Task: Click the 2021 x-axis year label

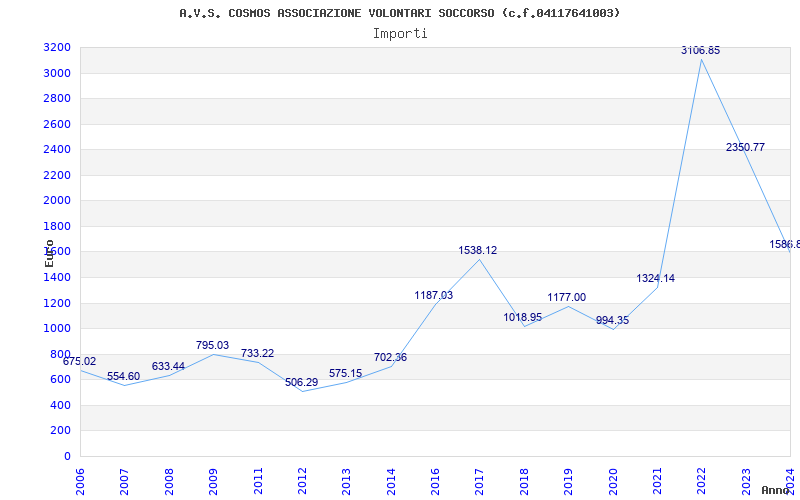Action: (x=657, y=481)
